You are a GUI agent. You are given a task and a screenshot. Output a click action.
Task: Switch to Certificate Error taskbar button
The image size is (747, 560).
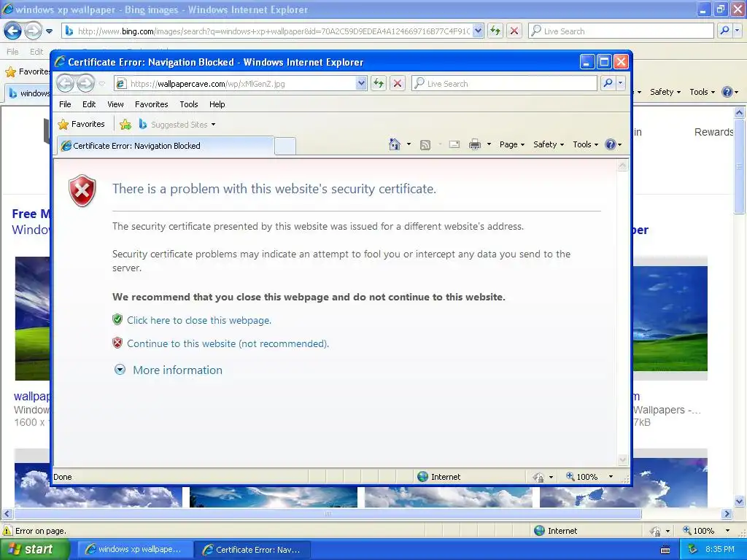(x=252, y=549)
